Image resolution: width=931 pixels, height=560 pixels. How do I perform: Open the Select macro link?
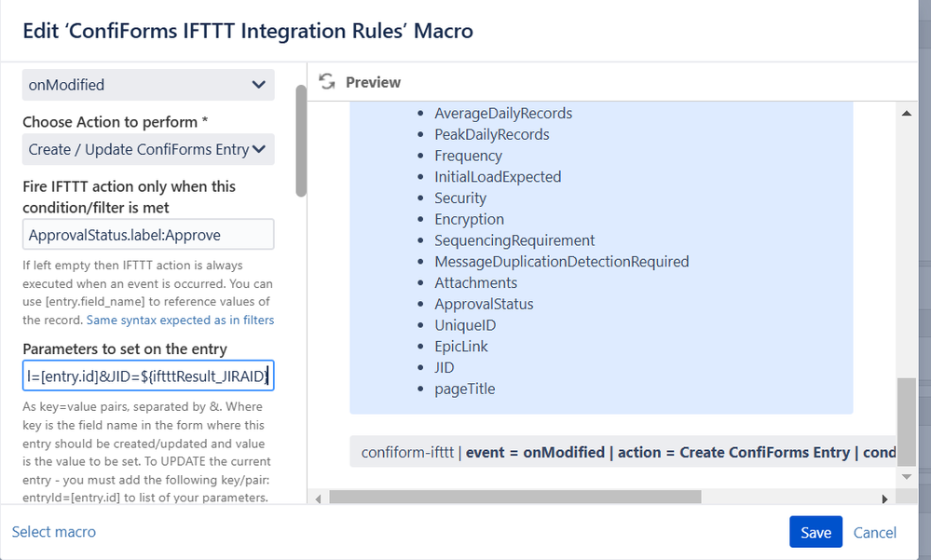(x=53, y=531)
